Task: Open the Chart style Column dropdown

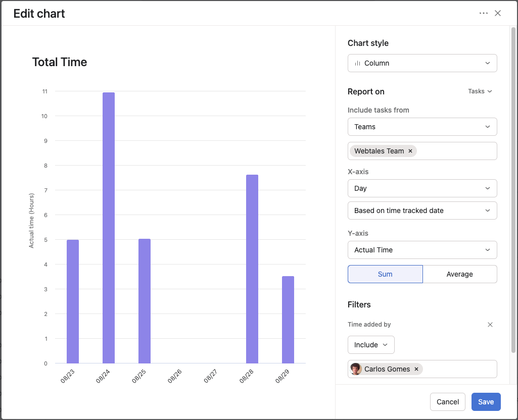Action: (x=422, y=63)
